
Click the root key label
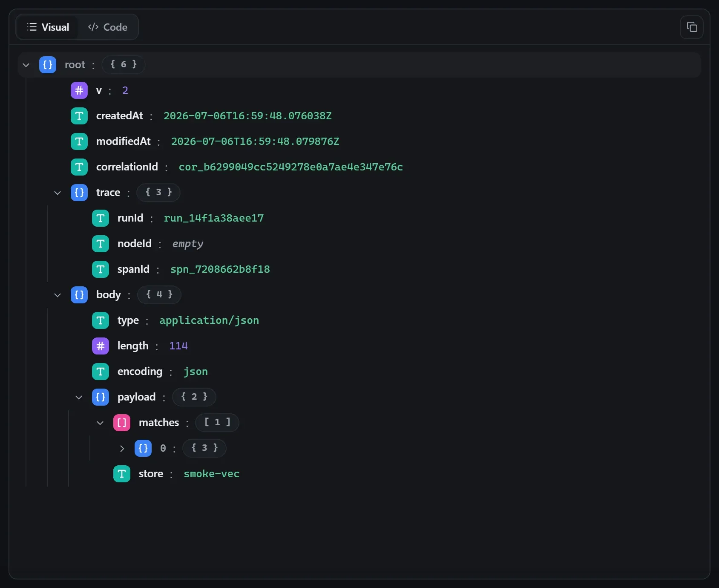coord(75,65)
